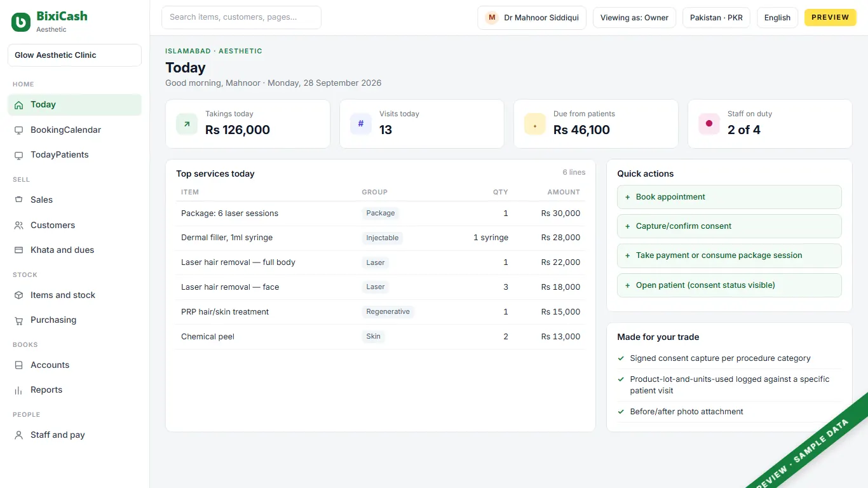Click the Staff on duty dot icon
This screenshot has width=868, height=488.
tap(709, 124)
